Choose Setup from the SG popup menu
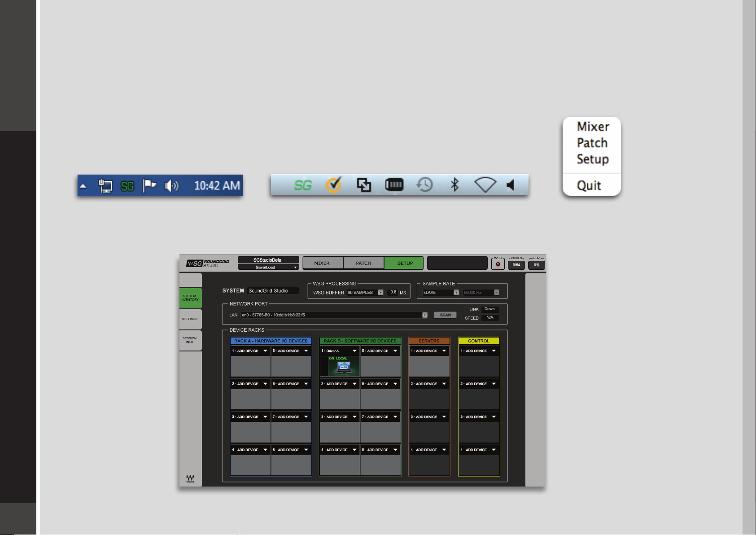Viewport: 756px width, 535px height. [x=593, y=159]
